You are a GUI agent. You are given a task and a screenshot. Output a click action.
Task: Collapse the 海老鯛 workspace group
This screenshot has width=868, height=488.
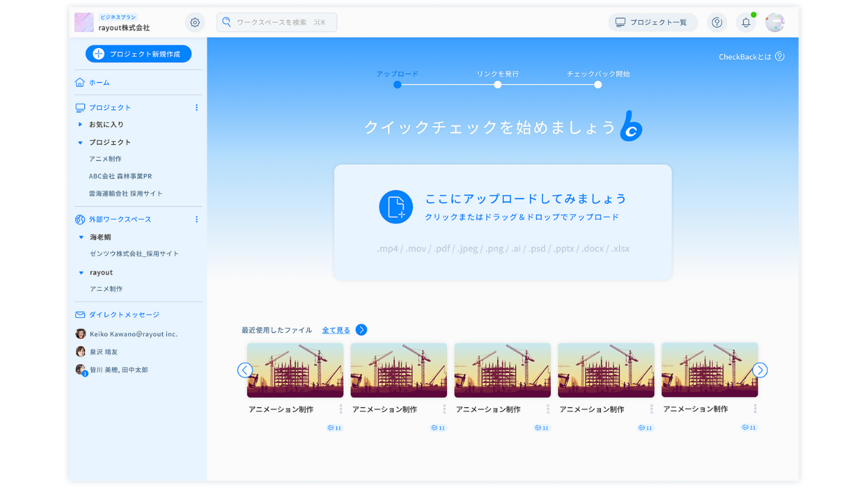(81, 237)
